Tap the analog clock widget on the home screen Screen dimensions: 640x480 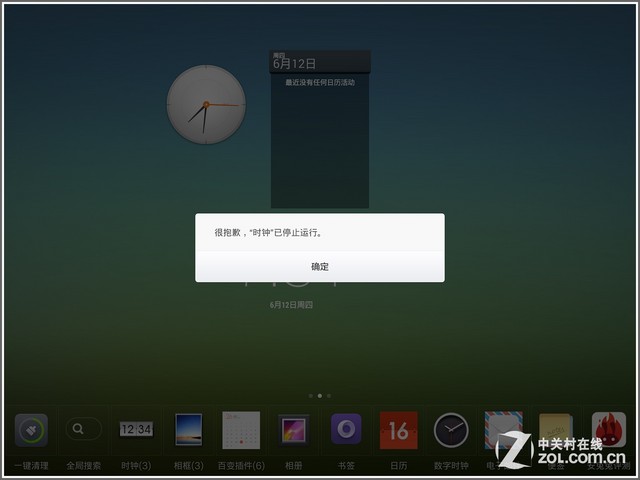pyautogui.click(x=205, y=105)
